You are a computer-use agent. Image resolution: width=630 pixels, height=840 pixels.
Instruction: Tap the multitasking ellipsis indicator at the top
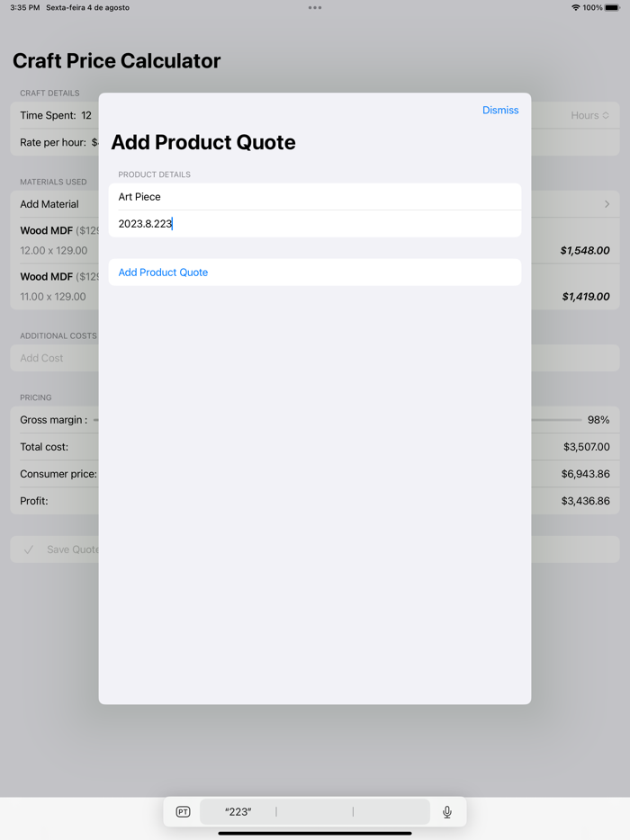coord(315,7)
